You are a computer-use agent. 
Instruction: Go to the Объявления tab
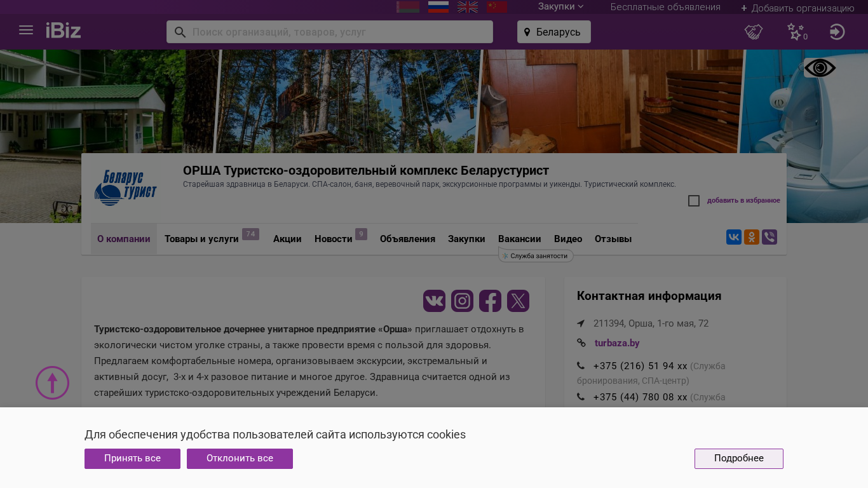click(x=407, y=239)
